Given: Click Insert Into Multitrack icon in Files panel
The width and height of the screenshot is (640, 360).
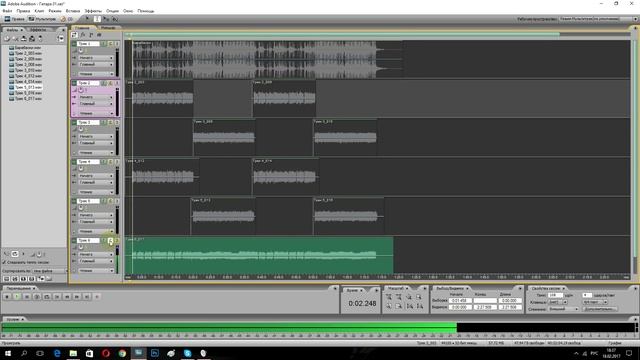Looking at the screenshot, I should (x=24, y=38).
